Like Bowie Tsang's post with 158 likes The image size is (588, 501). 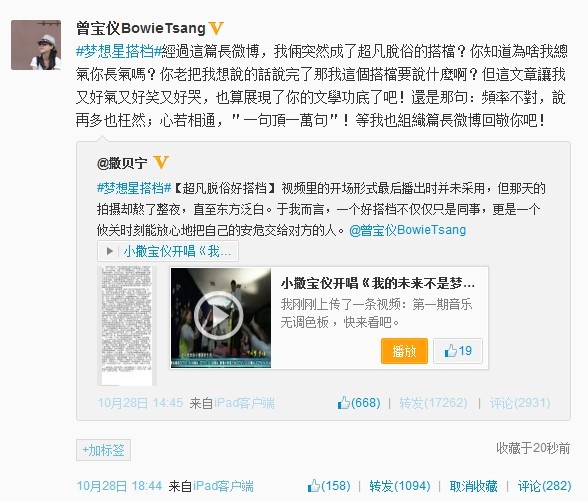tap(329, 486)
